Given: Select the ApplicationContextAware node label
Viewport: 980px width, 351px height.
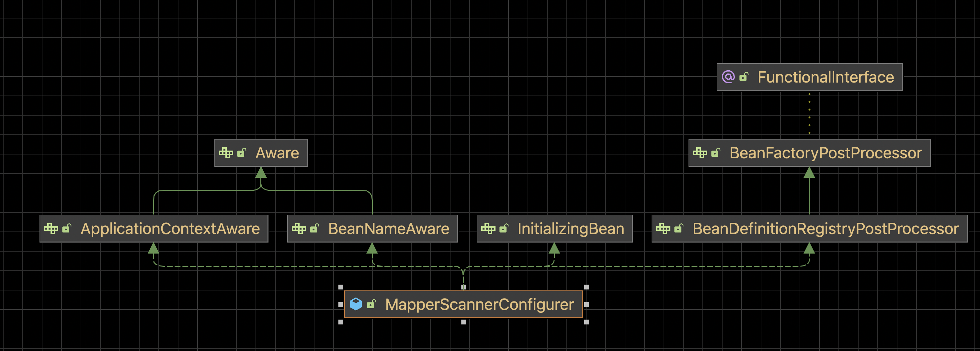Looking at the screenshot, I should pos(170,229).
